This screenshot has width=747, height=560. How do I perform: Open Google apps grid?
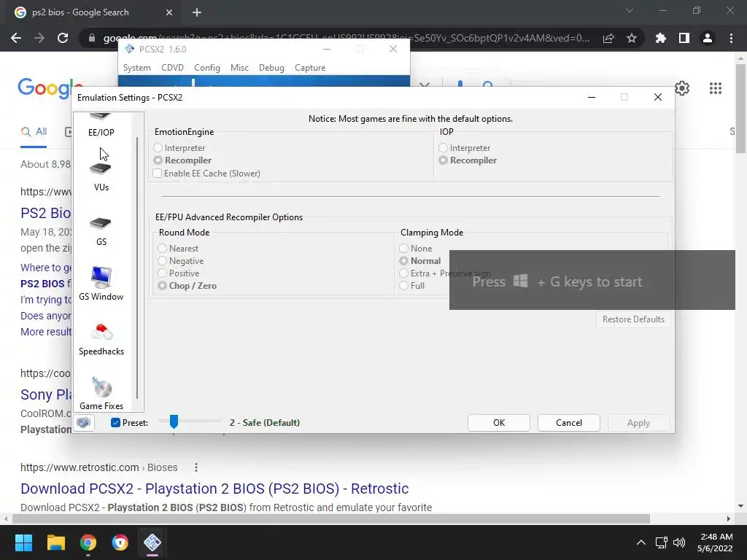pyautogui.click(x=715, y=88)
